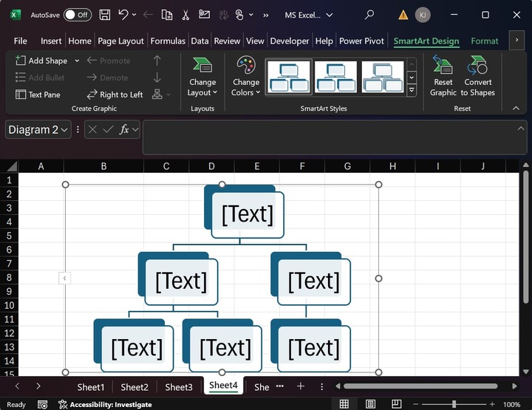Viewport: 532px width, 410px height.
Task: Open the Formulas ribbon tab
Action: [168, 41]
